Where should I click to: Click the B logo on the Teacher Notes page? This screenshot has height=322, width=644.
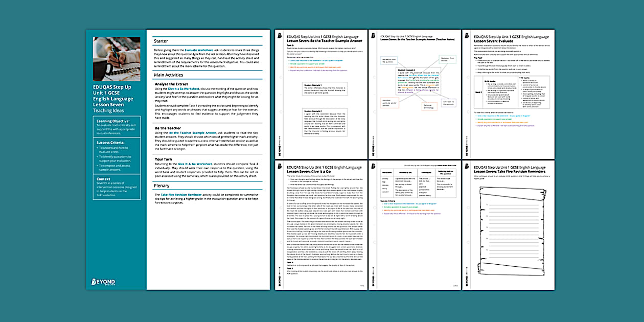374,36
